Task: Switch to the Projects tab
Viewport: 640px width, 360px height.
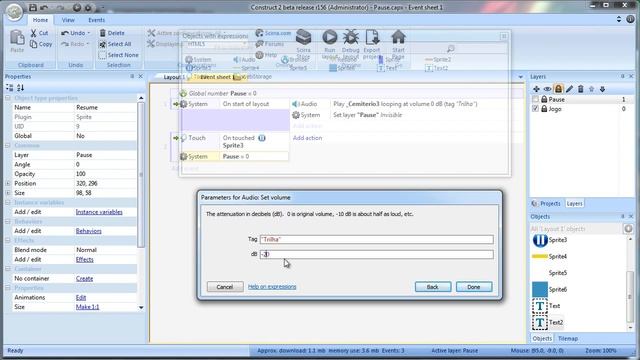Action: point(547,203)
